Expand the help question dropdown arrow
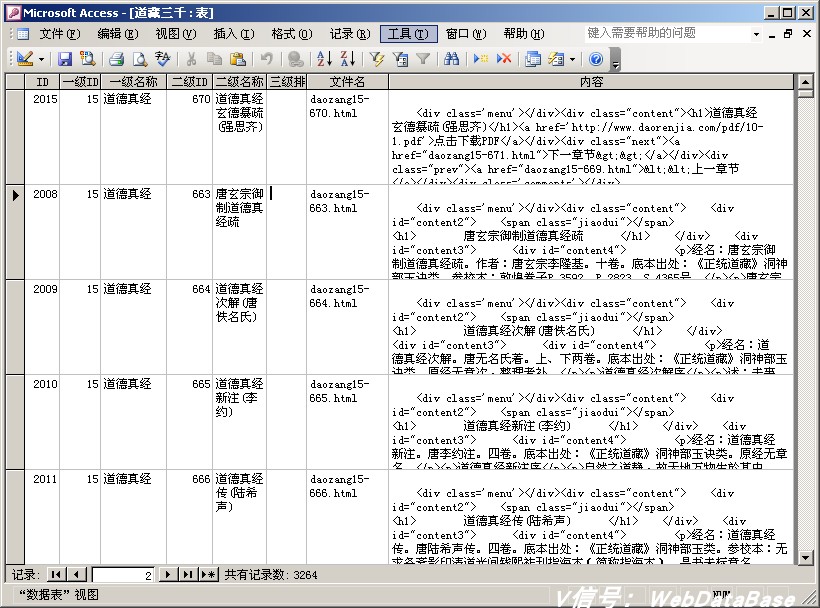 coord(756,35)
